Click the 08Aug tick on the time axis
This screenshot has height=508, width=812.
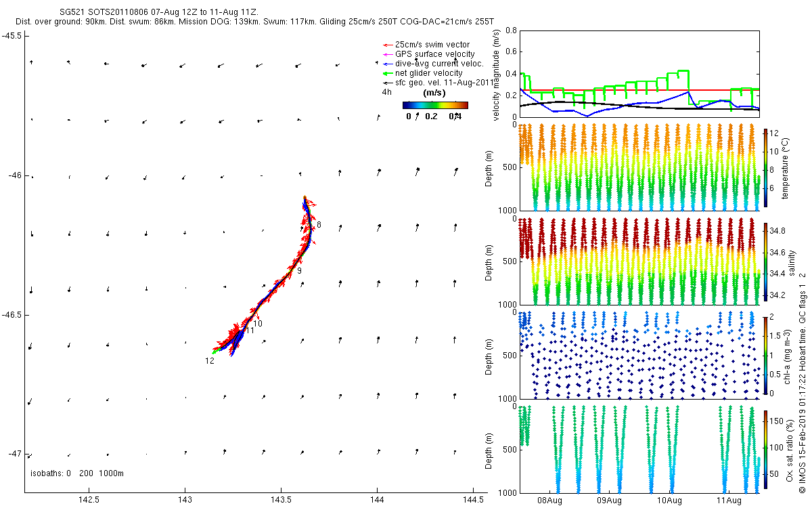point(549,501)
